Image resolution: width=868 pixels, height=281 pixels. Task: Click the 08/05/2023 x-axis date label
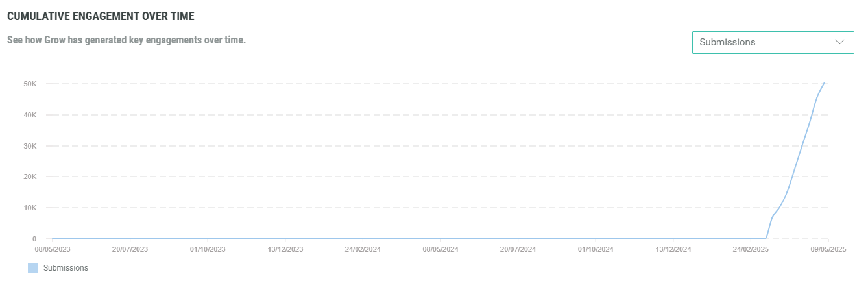pos(53,249)
